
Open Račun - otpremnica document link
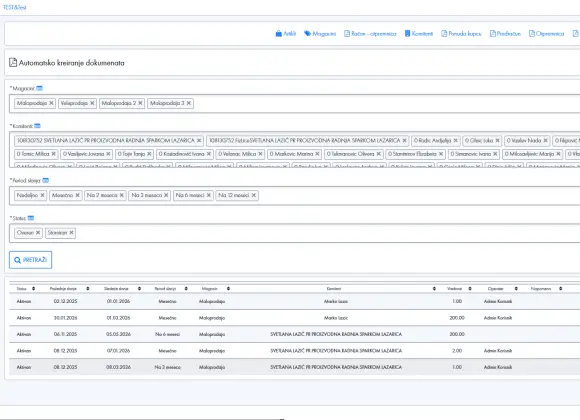[370, 34]
